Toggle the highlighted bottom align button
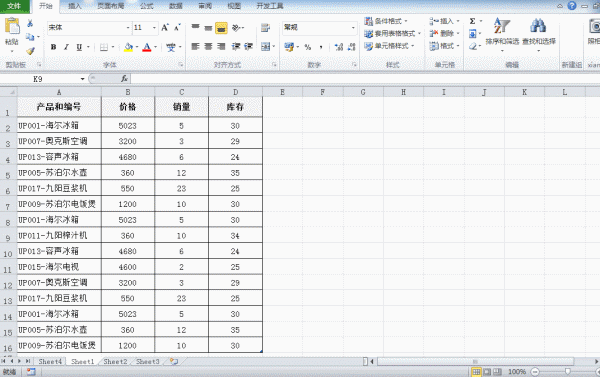This screenshot has height=377, width=600. pos(221,28)
